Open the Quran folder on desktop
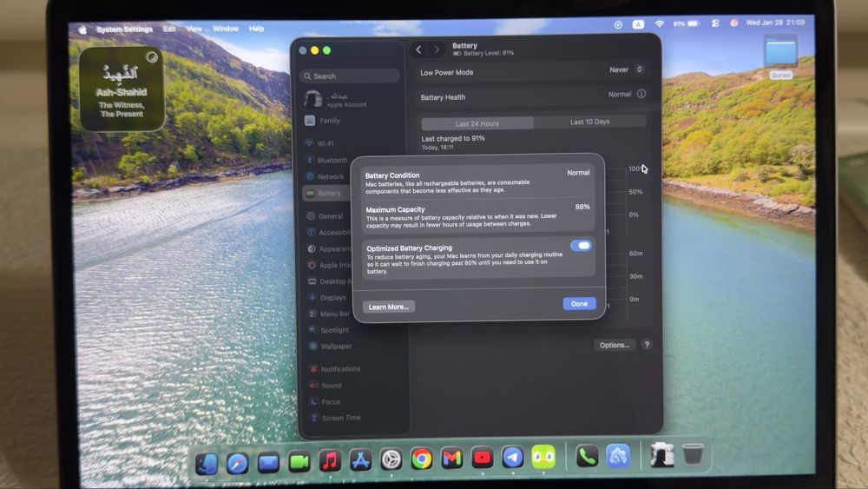Image resolution: width=868 pixels, height=489 pixels. click(780, 56)
